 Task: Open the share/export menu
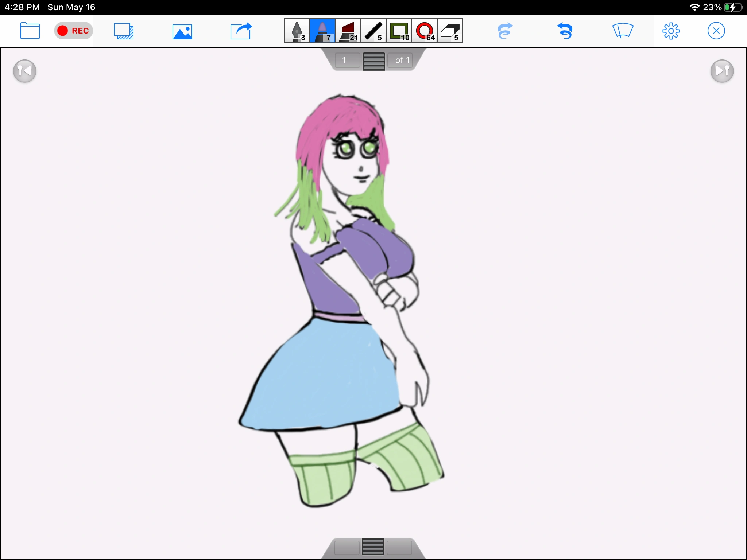pyautogui.click(x=241, y=31)
